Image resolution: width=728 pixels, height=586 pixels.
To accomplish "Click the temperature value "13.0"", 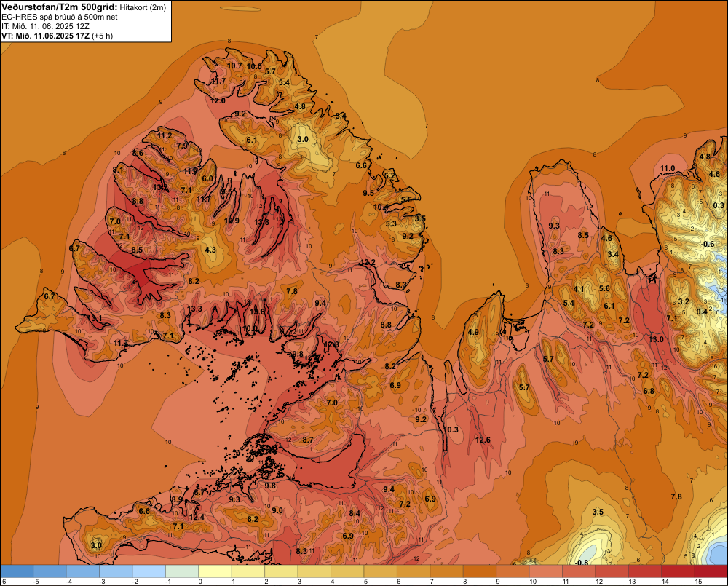I will tap(656, 339).
